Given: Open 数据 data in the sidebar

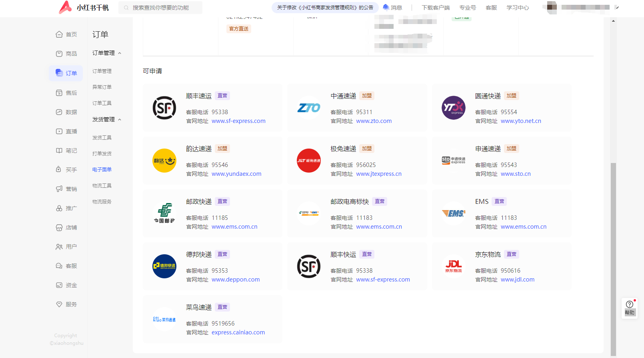Looking at the screenshot, I should [x=66, y=112].
